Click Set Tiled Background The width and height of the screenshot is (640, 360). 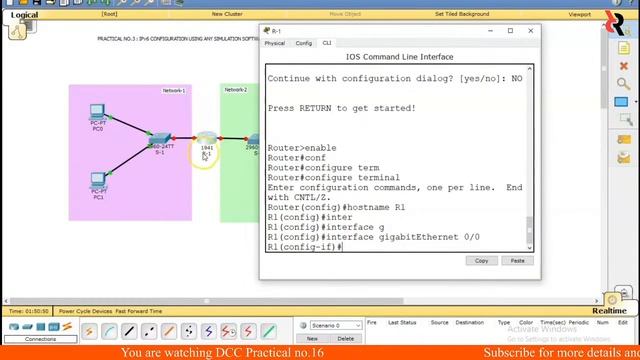[x=462, y=14]
